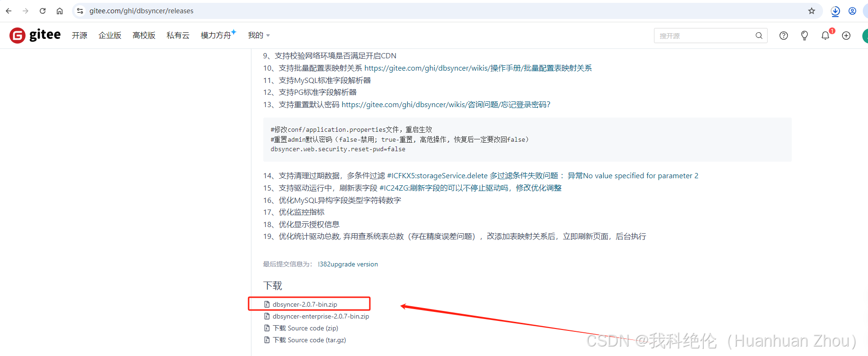
Task: Open issue #IC24ZG 刷新字段 link
Action: click(471, 188)
